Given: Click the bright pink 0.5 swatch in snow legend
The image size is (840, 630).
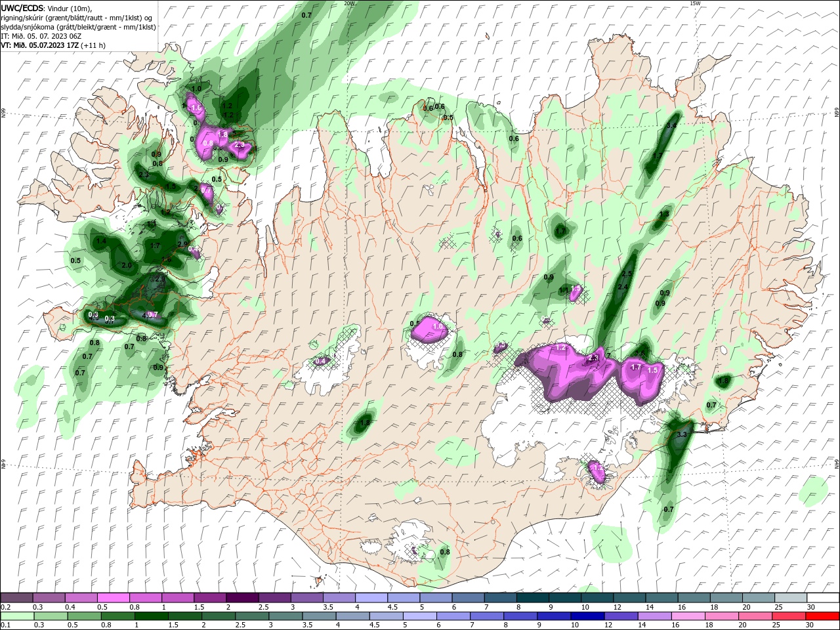Looking at the screenshot, I should 113,598.
